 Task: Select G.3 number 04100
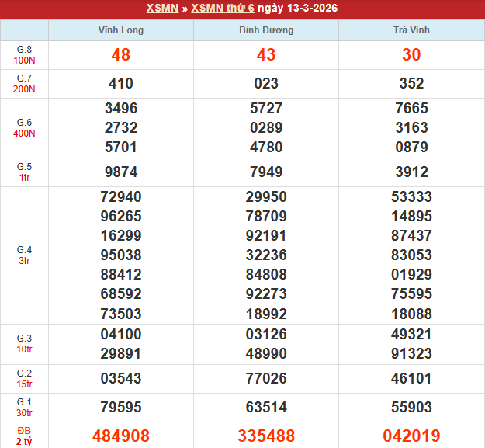121,335
